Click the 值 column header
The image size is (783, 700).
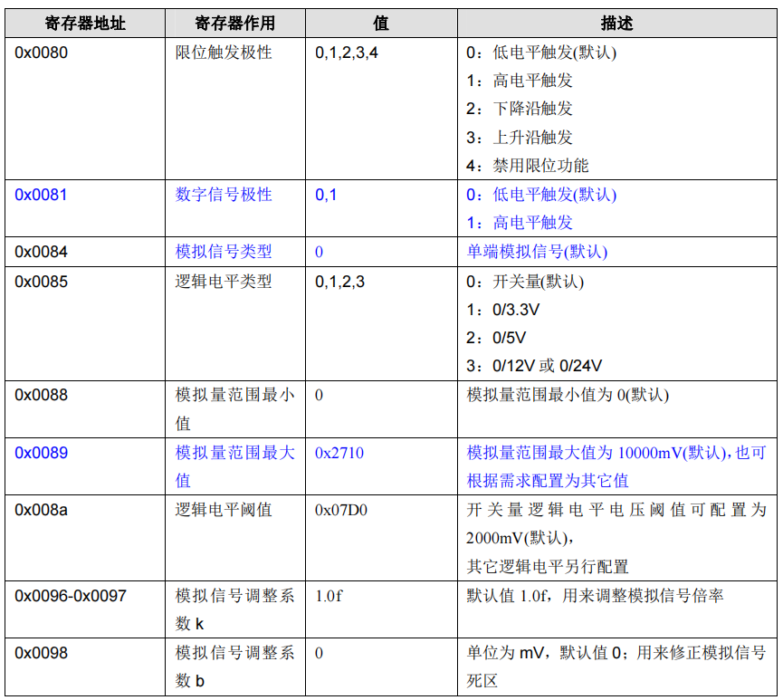tap(381, 23)
